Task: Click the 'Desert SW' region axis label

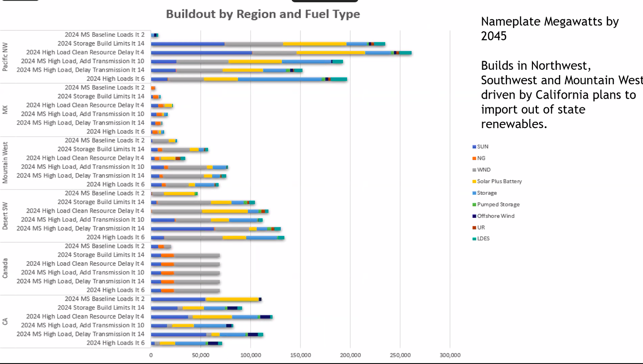Action: pyautogui.click(x=5, y=216)
